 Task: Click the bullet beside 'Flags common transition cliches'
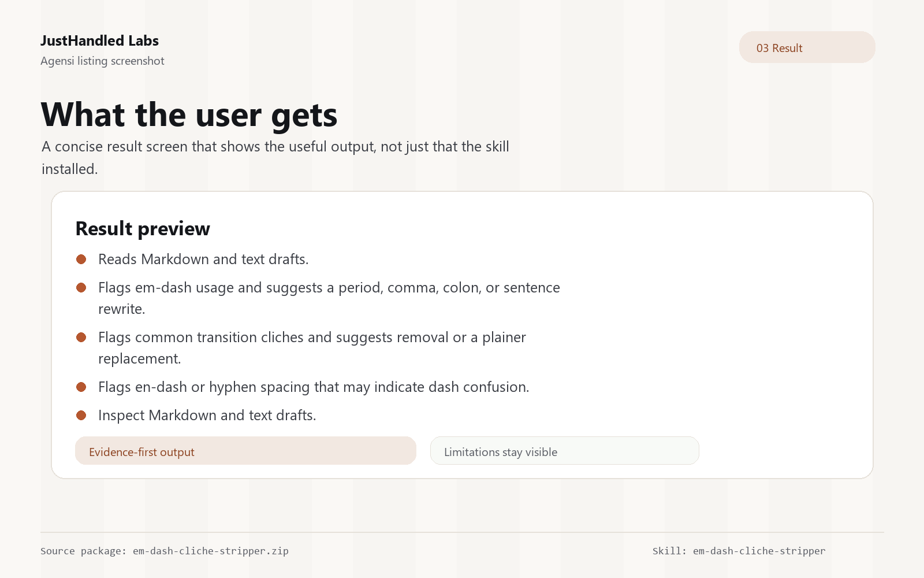click(81, 338)
